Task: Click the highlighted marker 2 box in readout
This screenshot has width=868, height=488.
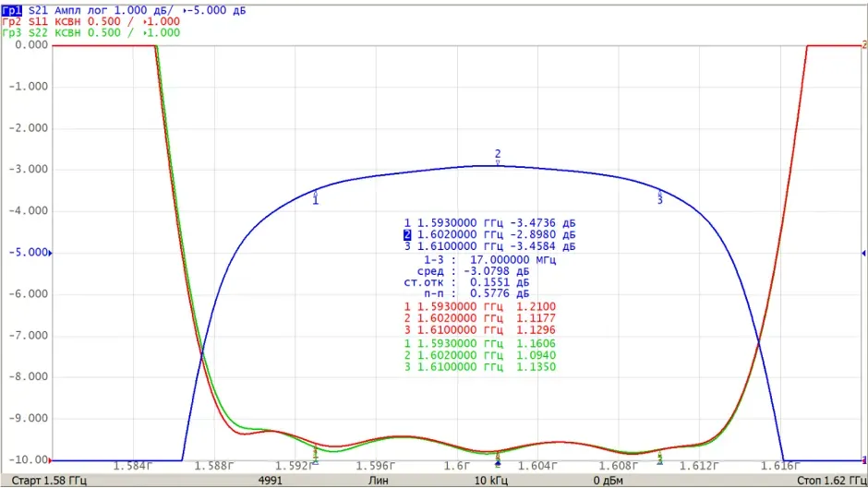Action: point(407,235)
